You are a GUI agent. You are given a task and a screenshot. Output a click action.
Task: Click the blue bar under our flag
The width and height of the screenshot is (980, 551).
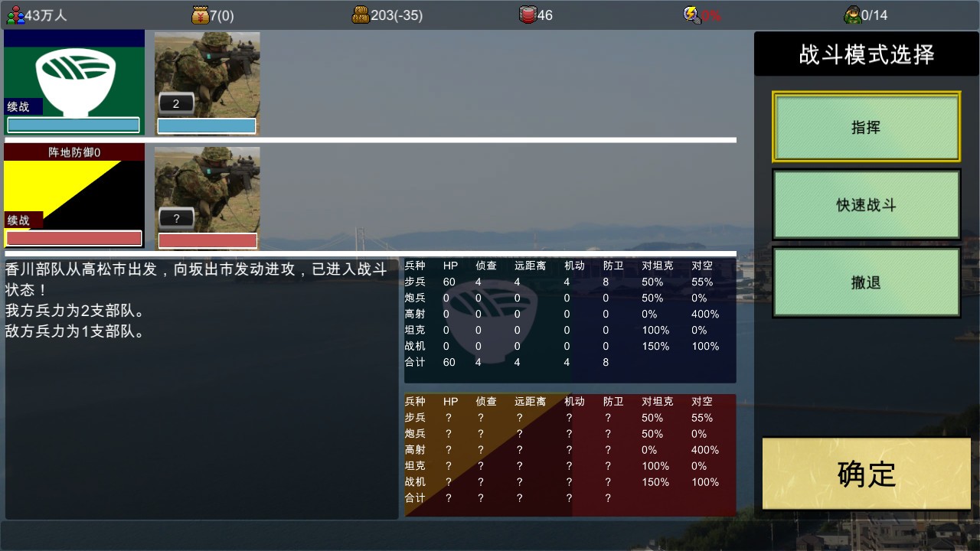coord(73,126)
